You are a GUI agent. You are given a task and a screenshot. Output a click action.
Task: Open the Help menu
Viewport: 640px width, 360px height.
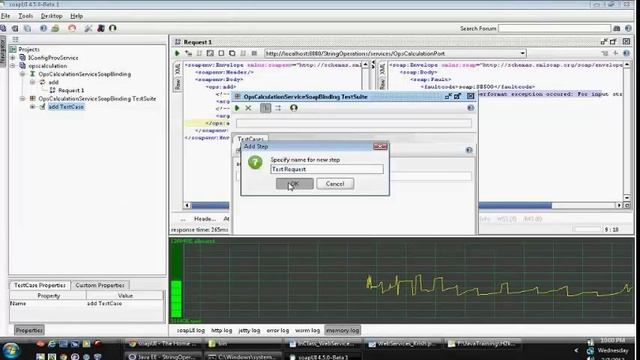tap(76, 16)
